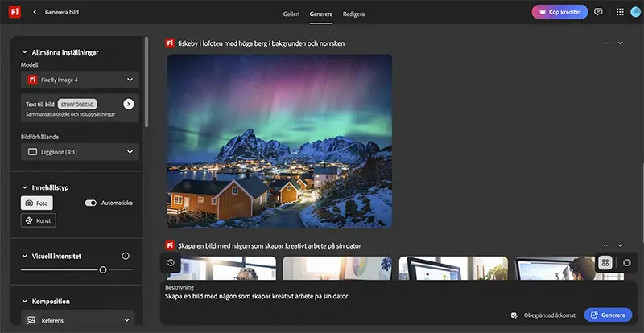Click the info icon beside Visuell intensitet
Image resolution: width=644 pixels, height=333 pixels.
pos(126,257)
